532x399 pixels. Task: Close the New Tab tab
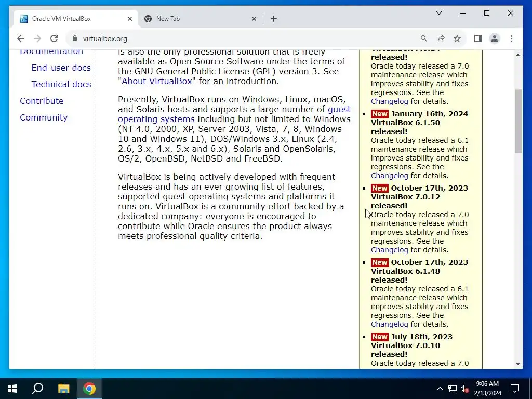(x=254, y=19)
